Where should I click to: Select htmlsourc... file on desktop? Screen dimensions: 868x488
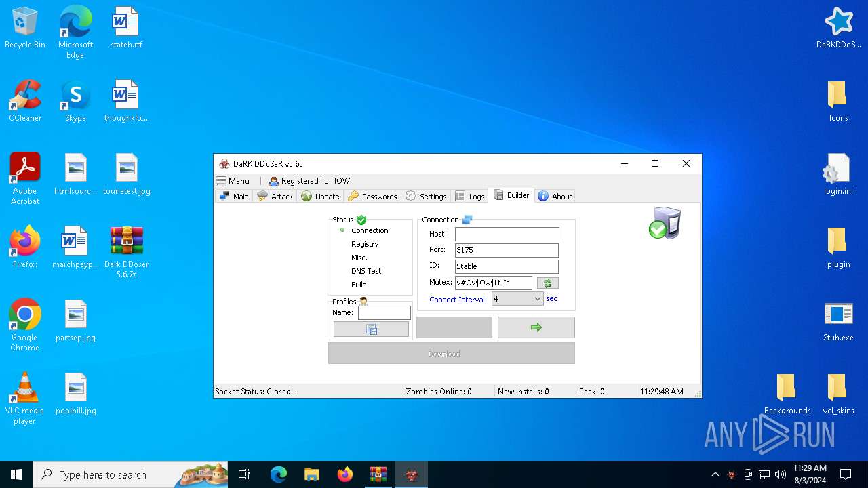(75, 175)
